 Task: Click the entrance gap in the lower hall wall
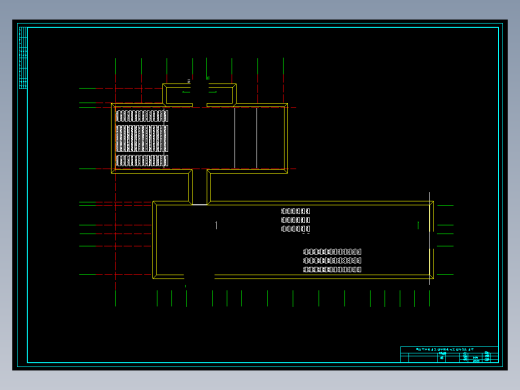point(199,277)
